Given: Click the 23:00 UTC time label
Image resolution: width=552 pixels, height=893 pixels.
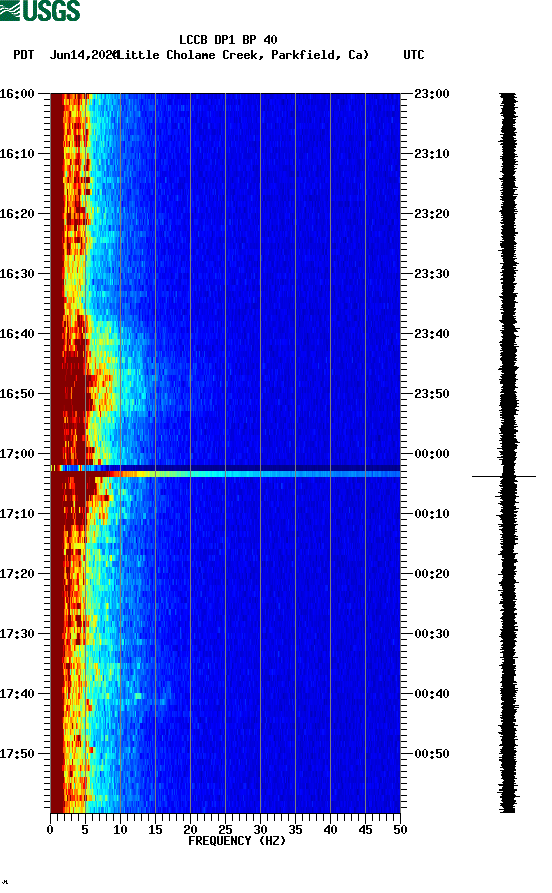Looking at the screenshot, I should [x=432, y=93].
